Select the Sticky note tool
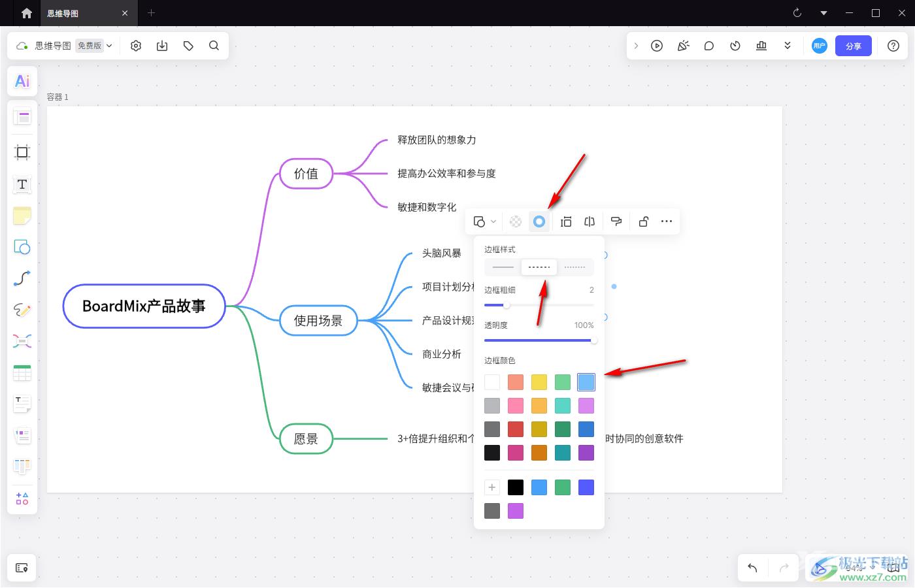 (x=22, y=216)
